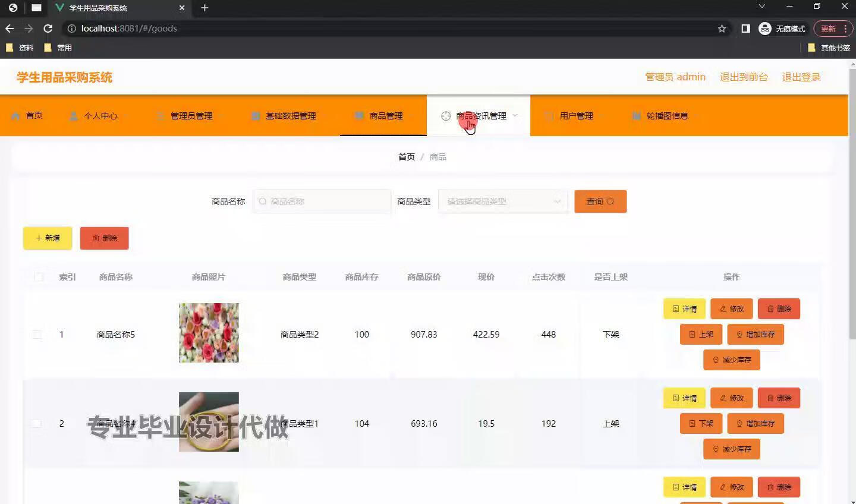Open the 首页 menu item
This screenshot has width=856, height=504.
click(27, 116)
